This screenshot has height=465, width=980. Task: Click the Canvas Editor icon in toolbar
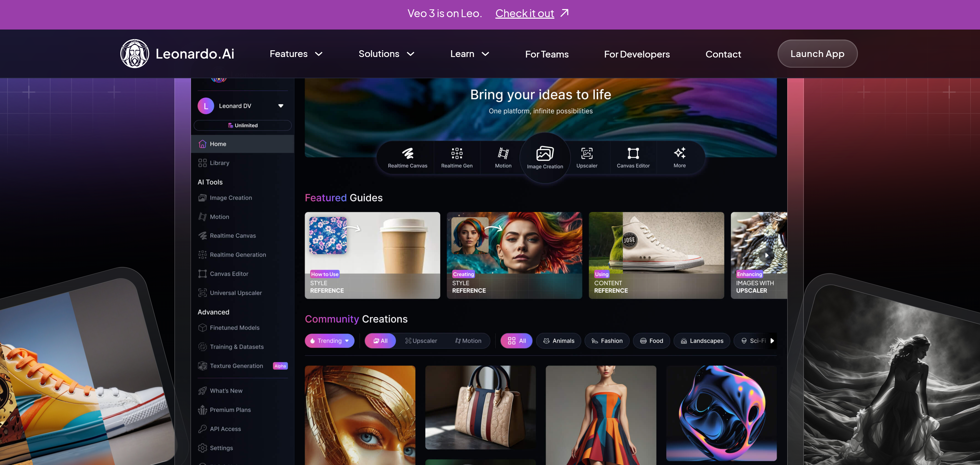point(633,153)
